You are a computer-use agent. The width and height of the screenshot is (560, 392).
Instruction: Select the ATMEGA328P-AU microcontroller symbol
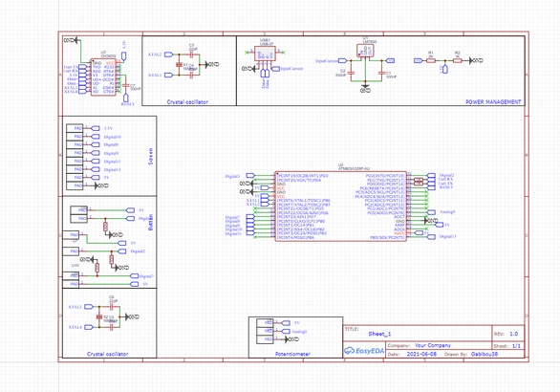340,207
